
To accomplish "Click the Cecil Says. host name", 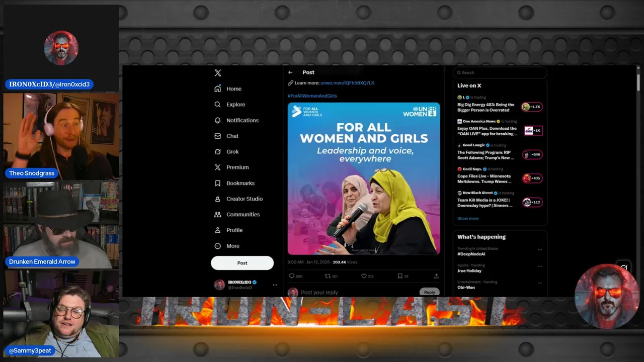I will (x=473, y=169).
